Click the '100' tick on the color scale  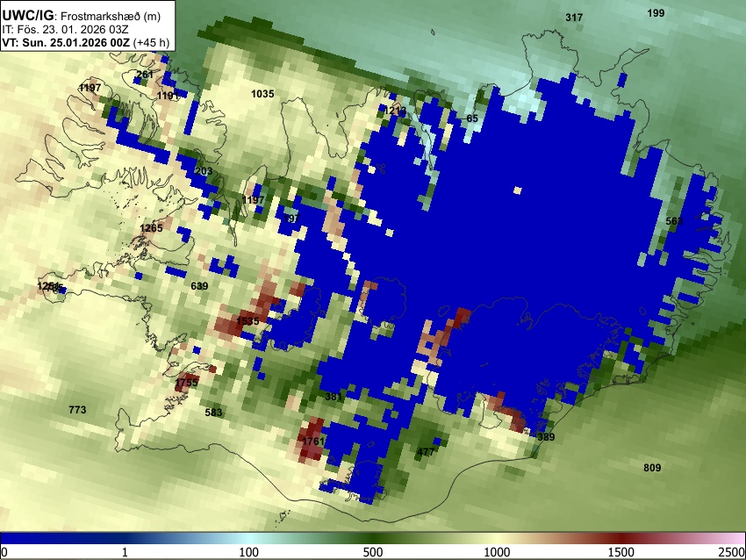[248, 552]
